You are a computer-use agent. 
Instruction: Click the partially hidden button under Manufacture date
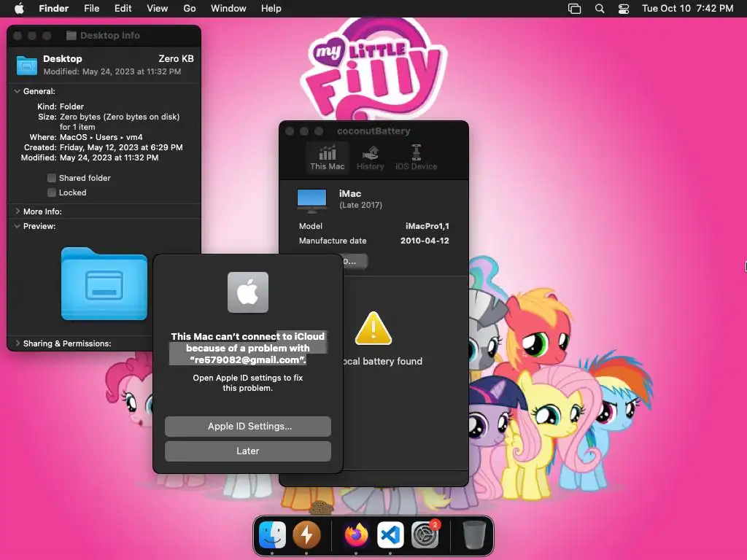[x=355, y=261]
